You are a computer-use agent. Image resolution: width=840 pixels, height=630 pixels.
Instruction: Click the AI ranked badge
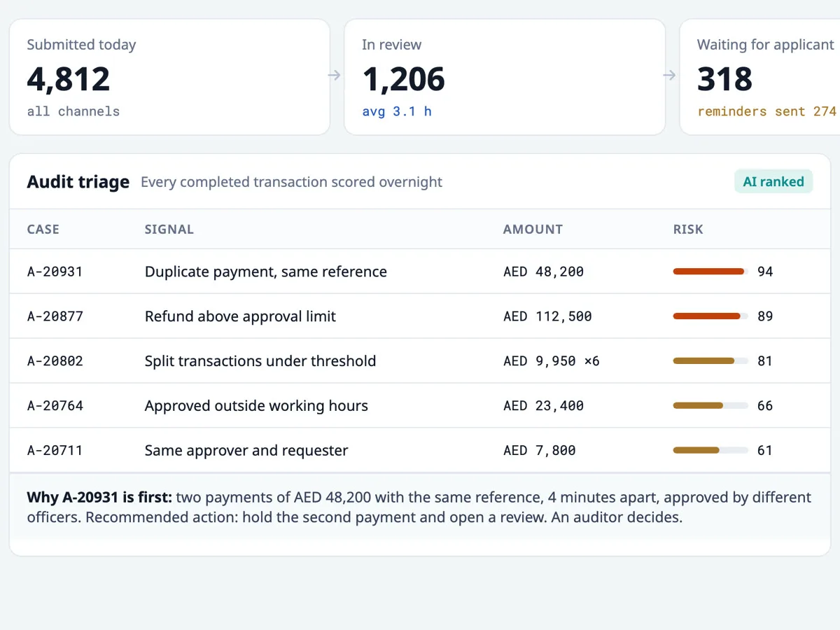(x=773, y=181)
